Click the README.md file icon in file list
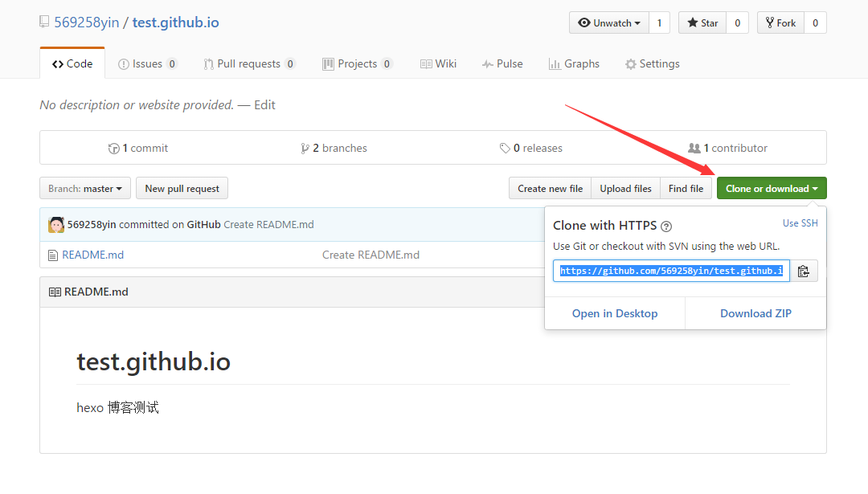The image size is (868, 494). tap(53, 255)
